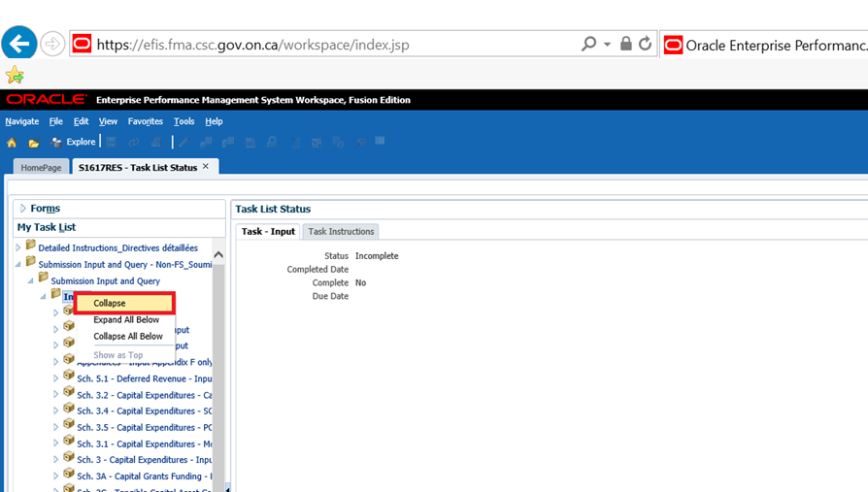
Task: Collapse the Submission Input and Query - Non-FS node
Action: (x=17, y=264)
